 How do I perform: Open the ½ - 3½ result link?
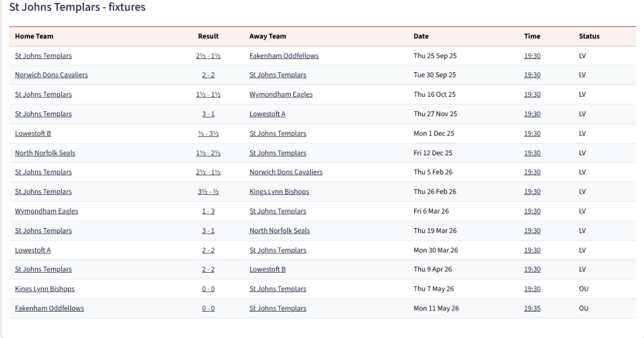208,133
